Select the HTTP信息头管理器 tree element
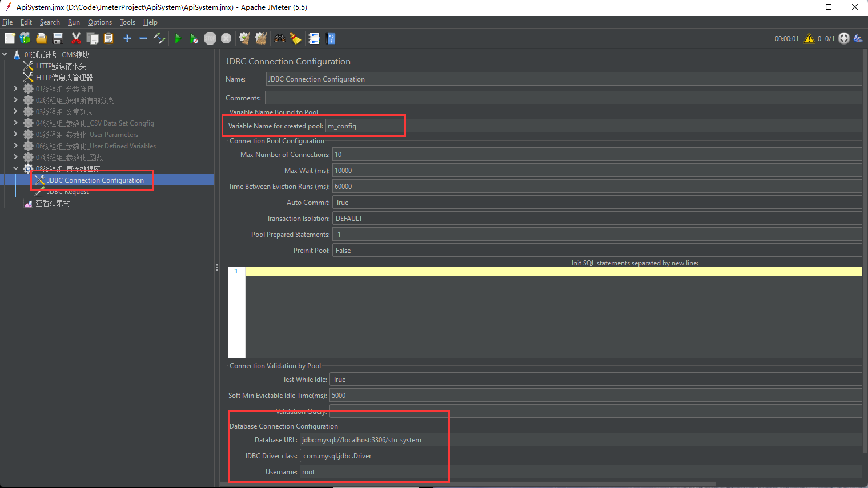This screenshot has width=868, height=488. (64, 78)
